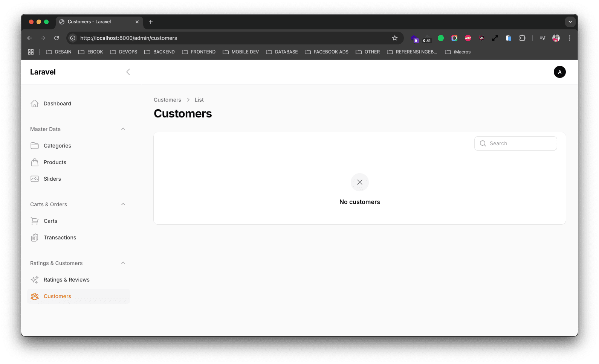Viewport: 599px width, 364px height.
Task: Reload the page with the refresh button
Action: [57, 38]
